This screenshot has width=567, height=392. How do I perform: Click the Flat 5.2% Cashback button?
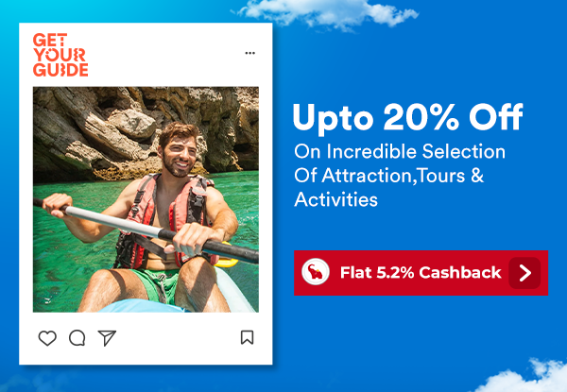(421, 273)
